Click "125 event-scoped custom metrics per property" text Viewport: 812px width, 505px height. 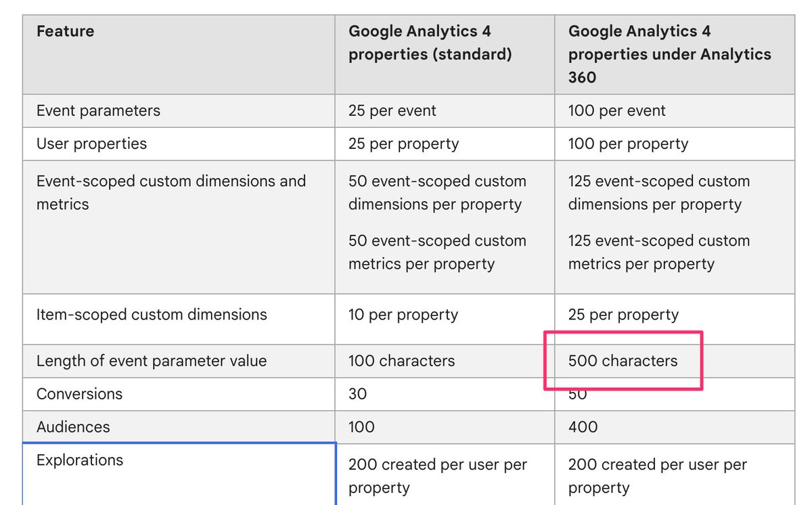tap(659, 252)
